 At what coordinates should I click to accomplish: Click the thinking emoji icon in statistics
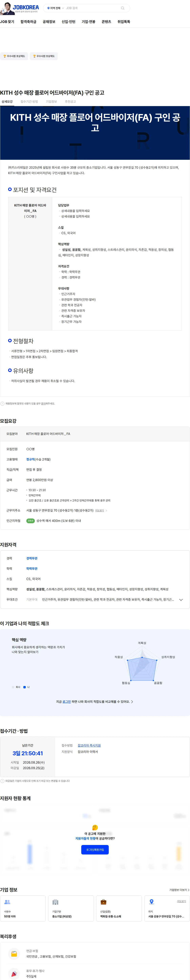point(95,827)
